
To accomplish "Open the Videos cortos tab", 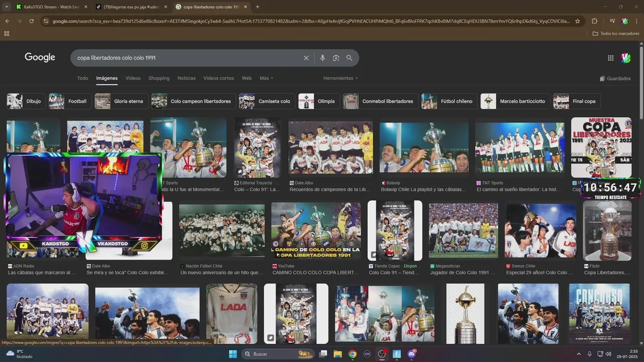I will point(218,78).
